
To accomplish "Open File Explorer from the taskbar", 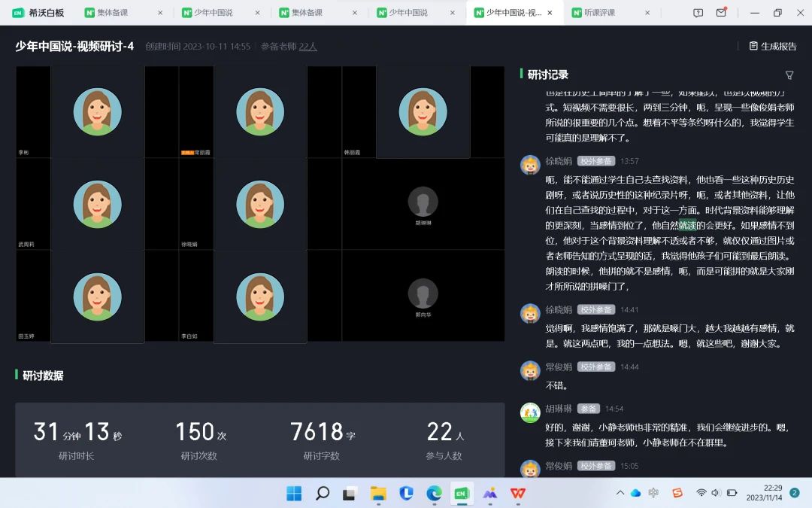I will 378,494.
